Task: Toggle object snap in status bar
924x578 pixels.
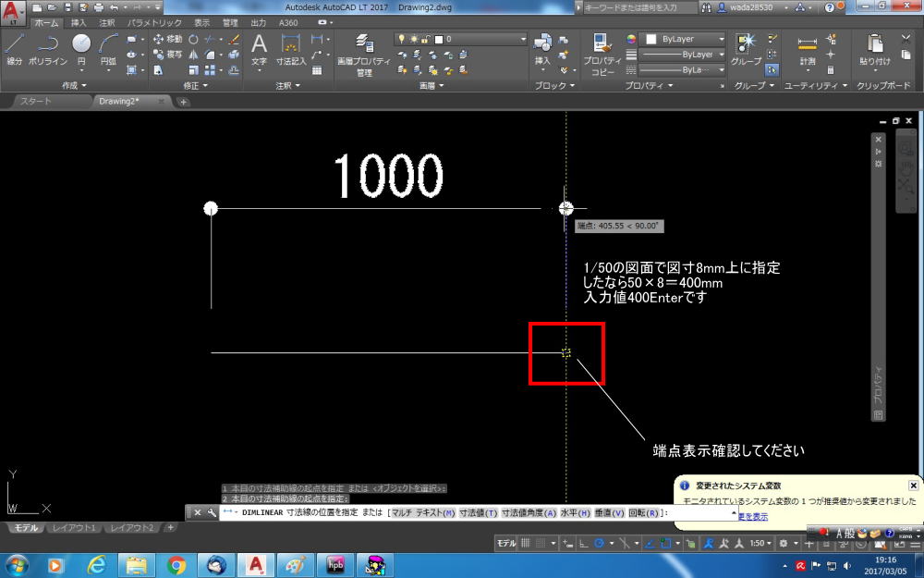Action: point(665,543)
